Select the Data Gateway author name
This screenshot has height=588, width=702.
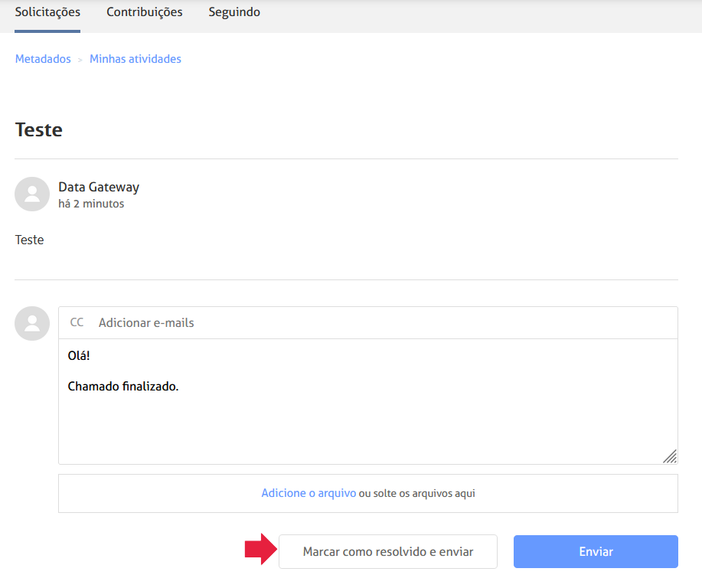pos(99,187)
